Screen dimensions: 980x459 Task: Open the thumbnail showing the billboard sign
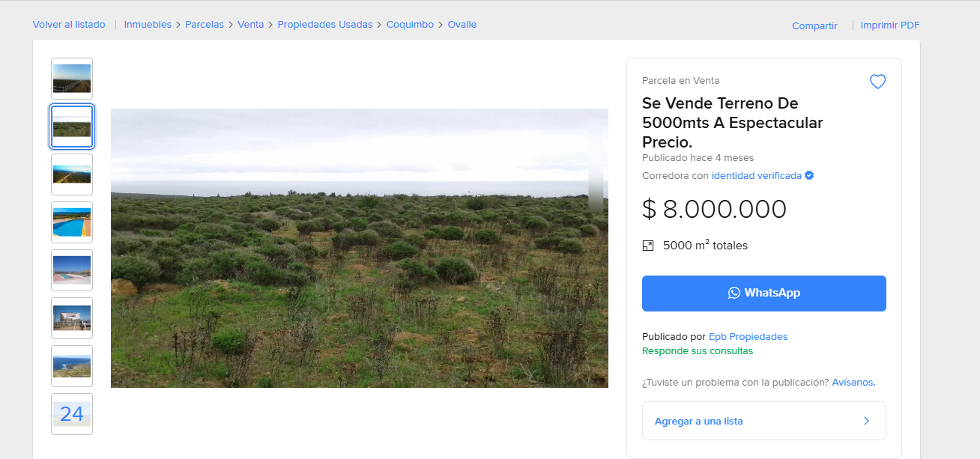click(72, 318)
